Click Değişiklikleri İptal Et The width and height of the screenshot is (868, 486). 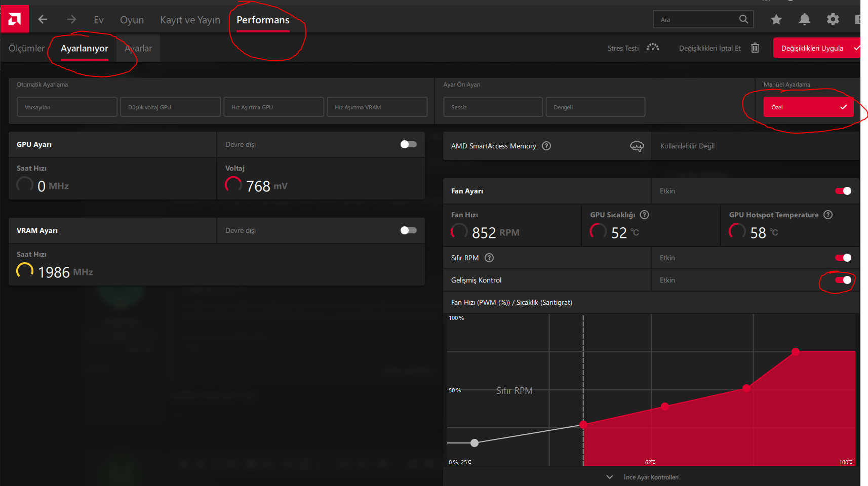click(709, 48)
